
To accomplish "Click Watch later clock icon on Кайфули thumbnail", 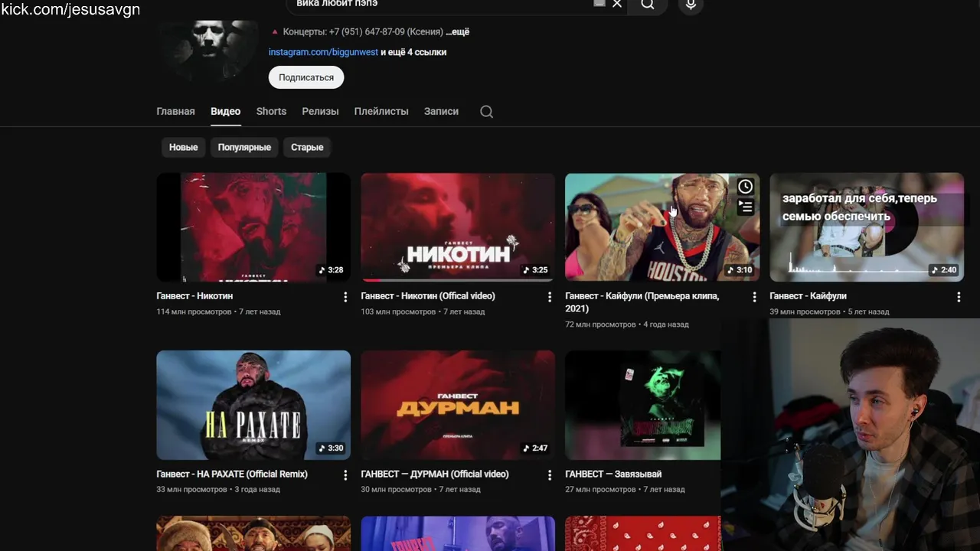I will pyautogui.click(x=745, y=187).
